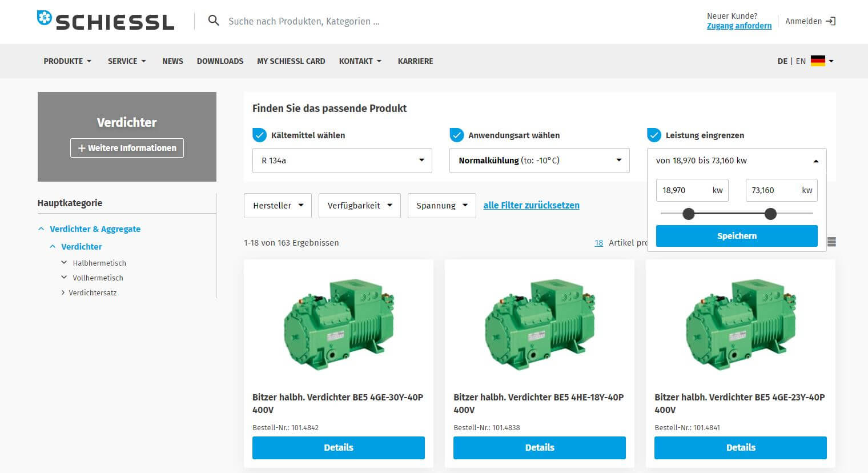This screenshot has height=473, width=868.
Task: Go to the DOWNLOADS menu item
Action: 220,61
